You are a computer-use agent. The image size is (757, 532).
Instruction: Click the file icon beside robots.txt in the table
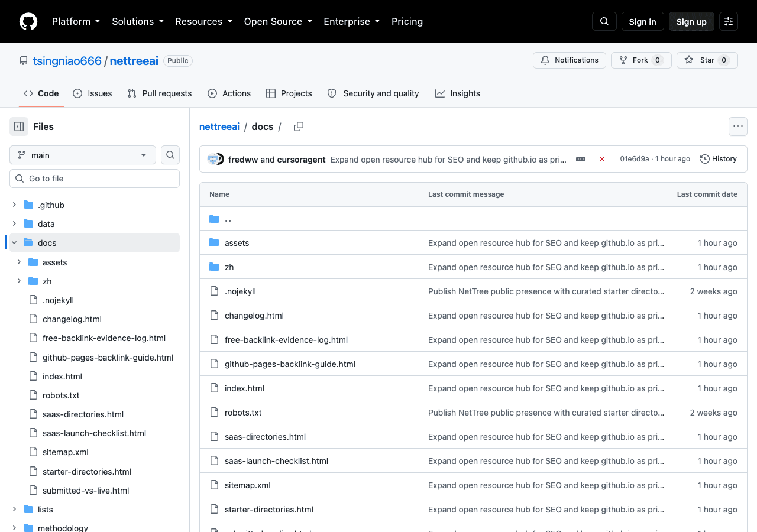pos(214,413)
